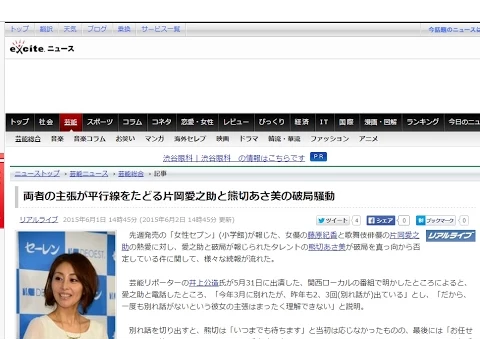Select the IT navigation tab
Image resolution: width=480 pixels, height=360 pixels.
click(x=324, y=122)
